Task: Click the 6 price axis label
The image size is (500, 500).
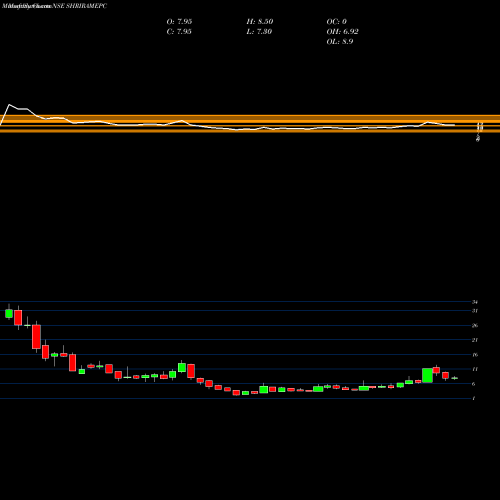Action: click(474, 384)
